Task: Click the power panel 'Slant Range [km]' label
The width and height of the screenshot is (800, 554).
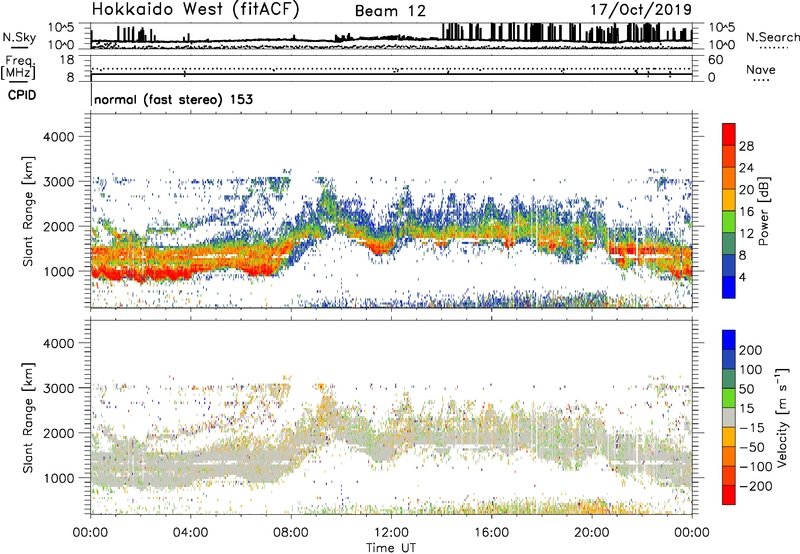Action: pos(28,211)
